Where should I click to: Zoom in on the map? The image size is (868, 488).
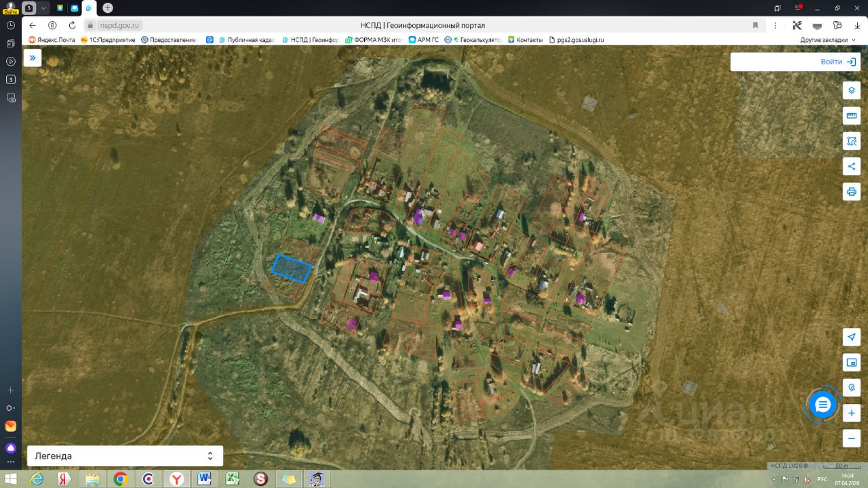(852, 413)
